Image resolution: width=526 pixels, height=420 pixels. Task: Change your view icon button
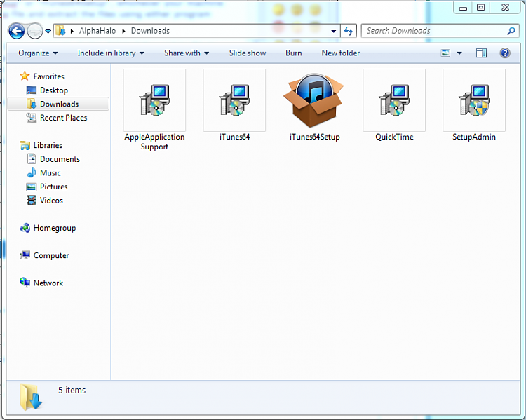pyautogui.click(x=445, y=53)
